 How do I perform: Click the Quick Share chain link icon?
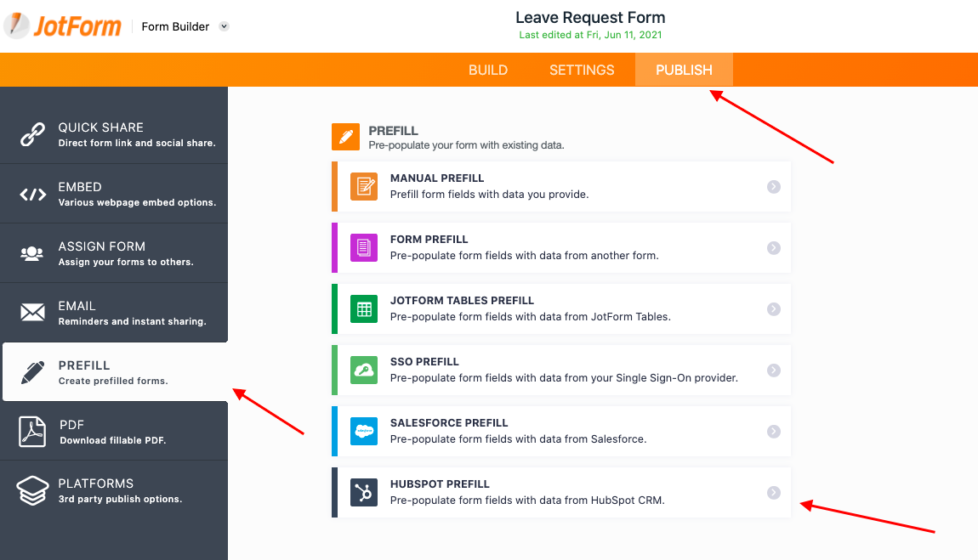point(32,134)
